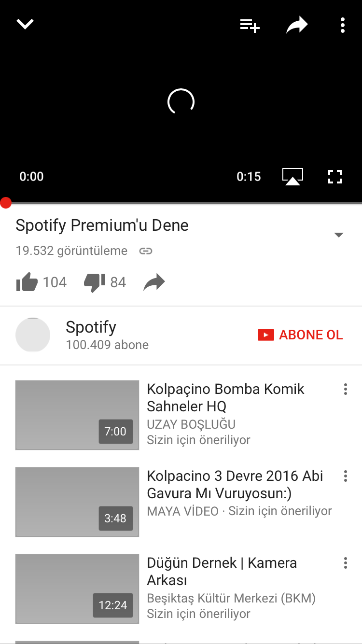Dislike the video with the thumbs down
This screenshot has height=644, width=362.
[x=95, y=282]
